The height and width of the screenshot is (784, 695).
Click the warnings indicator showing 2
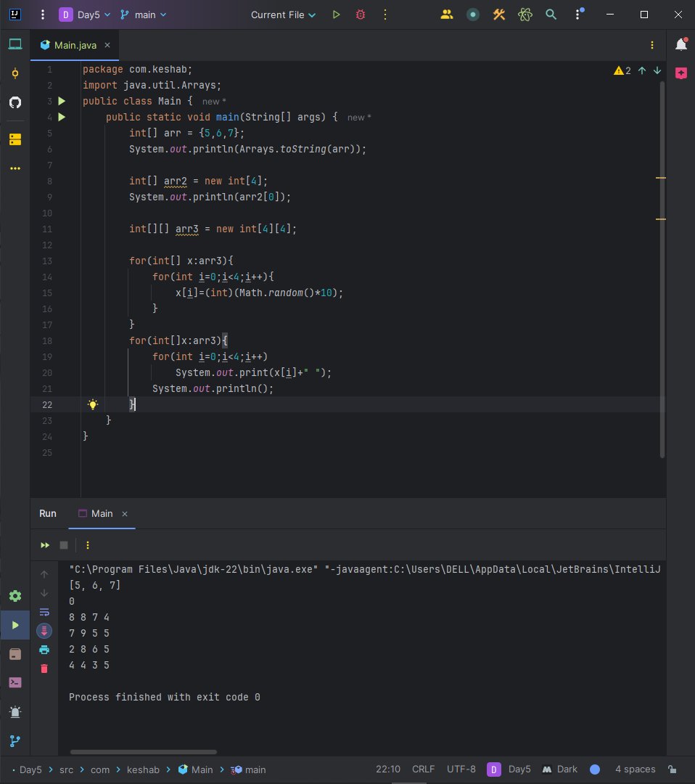[622, 70]
